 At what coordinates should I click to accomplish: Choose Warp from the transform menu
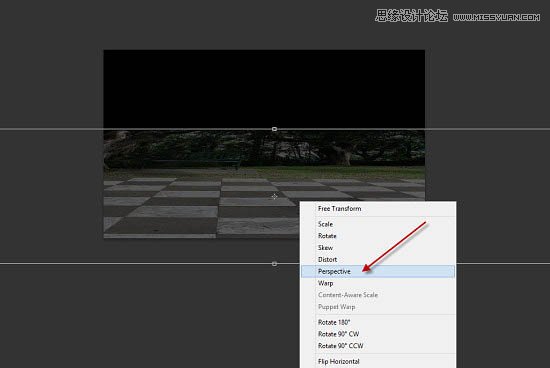[x=378, y=283]
